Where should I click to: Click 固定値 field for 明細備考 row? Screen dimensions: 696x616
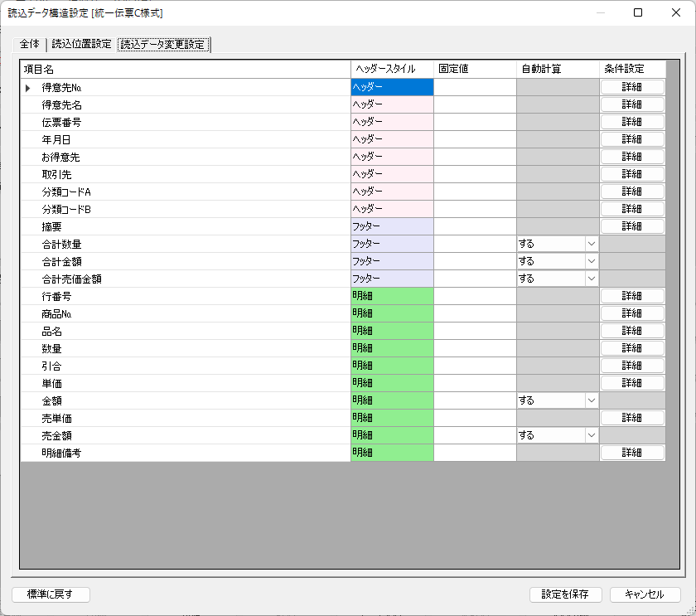point(475,453)
